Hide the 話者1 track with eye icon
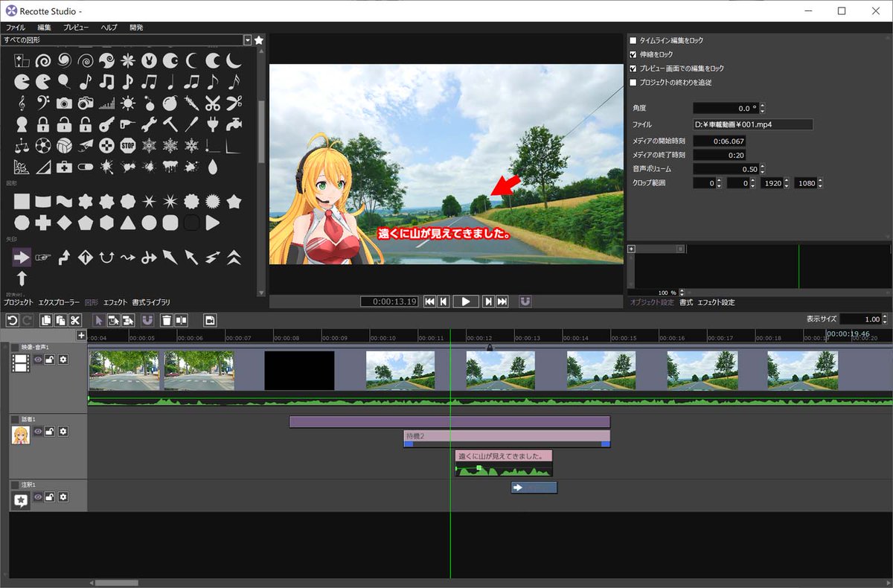Image resolution: width=893 pixels, height=588 pixels. point(38,432)
